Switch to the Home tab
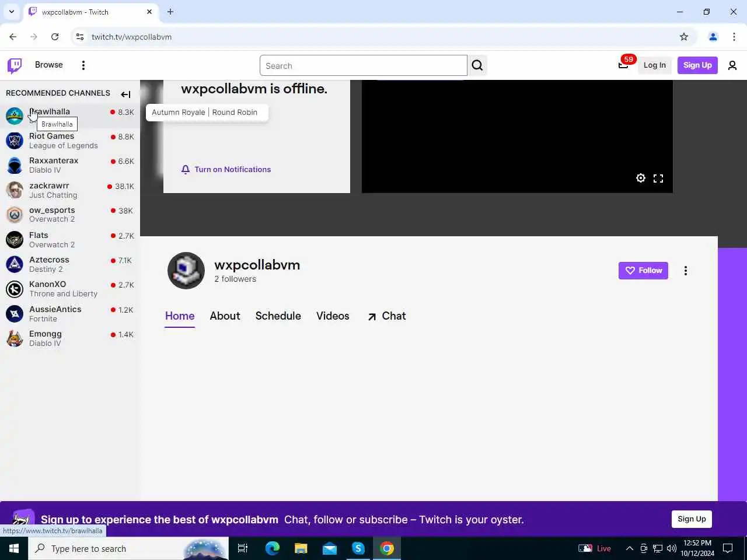The width and height of the screenshot is (747, 560). 180,316
